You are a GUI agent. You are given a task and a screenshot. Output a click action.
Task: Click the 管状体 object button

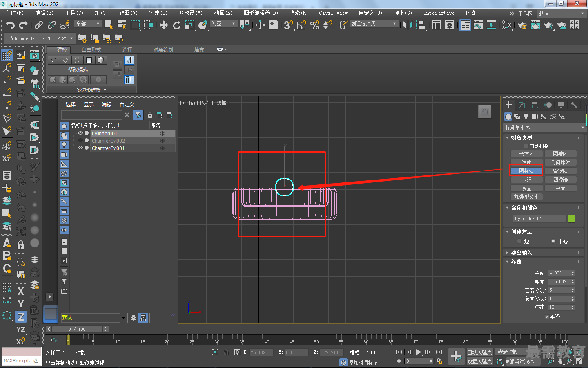coord(560,171)
